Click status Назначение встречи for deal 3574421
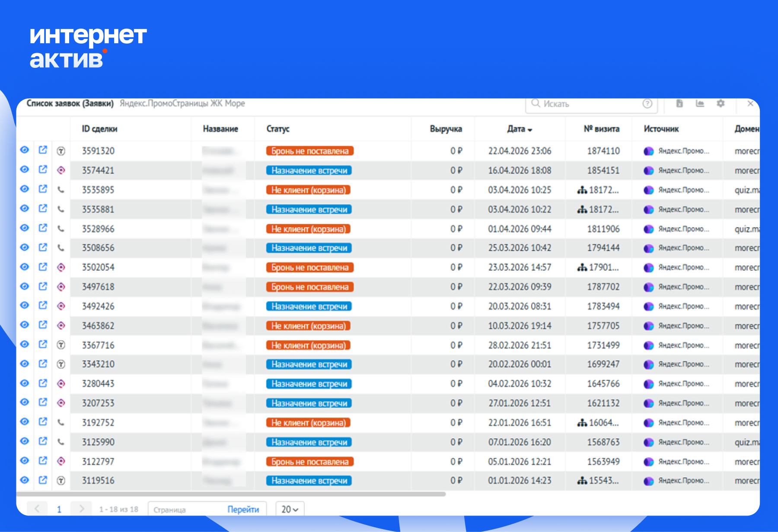The width and height of the screenshot is (778, 532). (309, 170)
